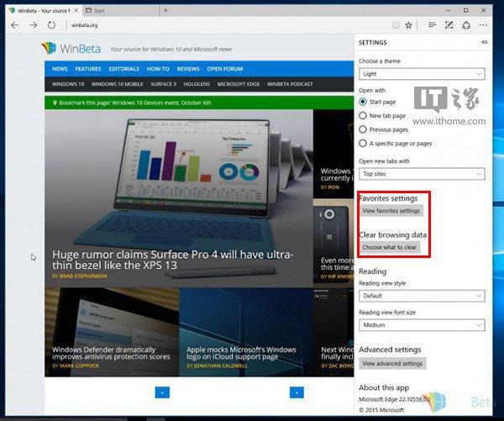
Task: Add page to favorites star icon
Action: [x=408, y=25]
